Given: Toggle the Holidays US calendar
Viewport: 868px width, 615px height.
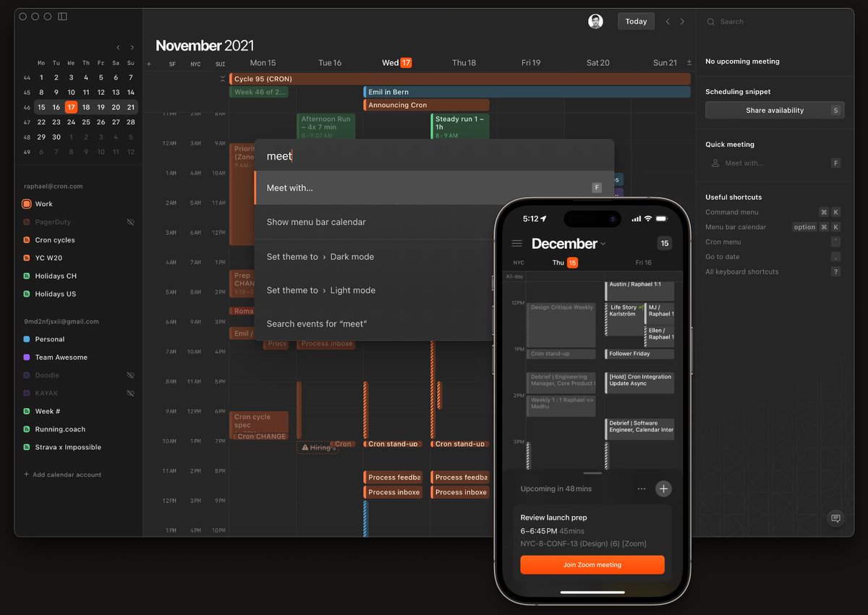Looking at the screenshot, I should point(27,294).
